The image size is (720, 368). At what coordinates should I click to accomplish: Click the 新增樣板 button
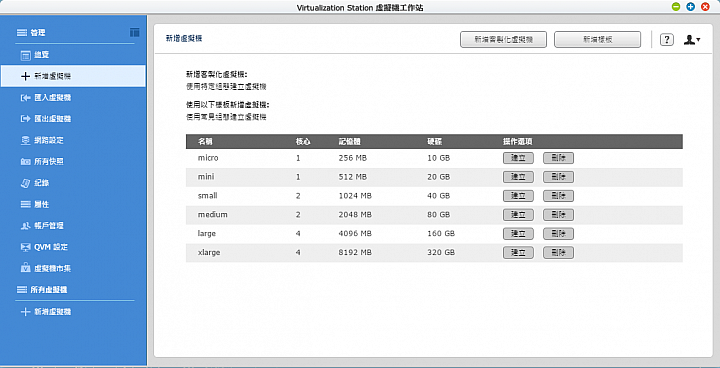point(597,40)
